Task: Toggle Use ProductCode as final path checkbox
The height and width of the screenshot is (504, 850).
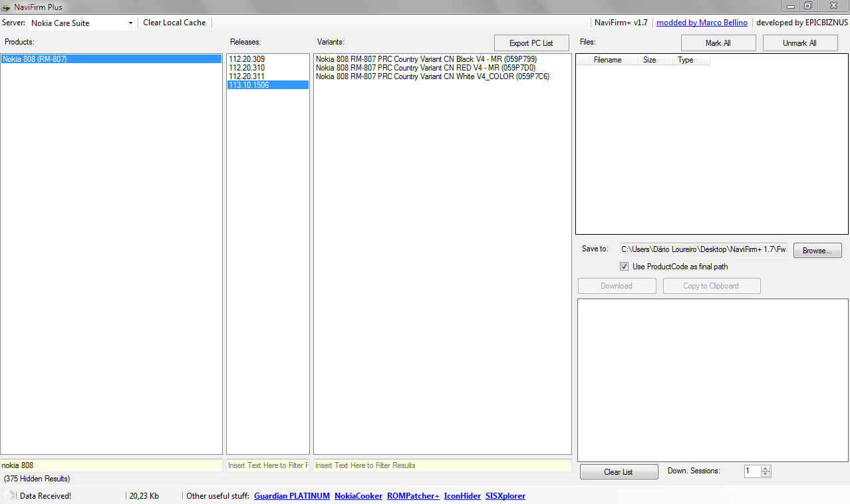Action: 624,267
